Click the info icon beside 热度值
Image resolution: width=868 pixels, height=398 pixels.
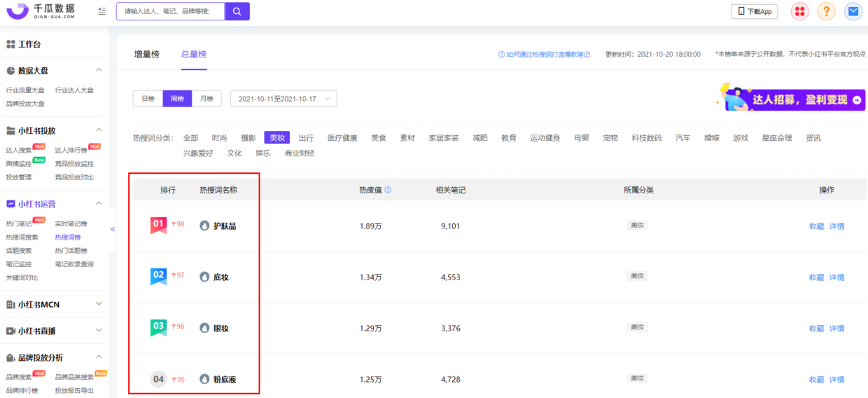coord(388,190)
